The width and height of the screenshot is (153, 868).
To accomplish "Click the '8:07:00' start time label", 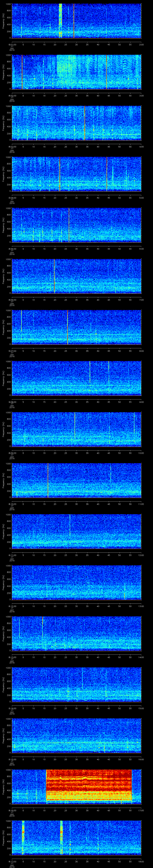I will click(x=12, y=351).
